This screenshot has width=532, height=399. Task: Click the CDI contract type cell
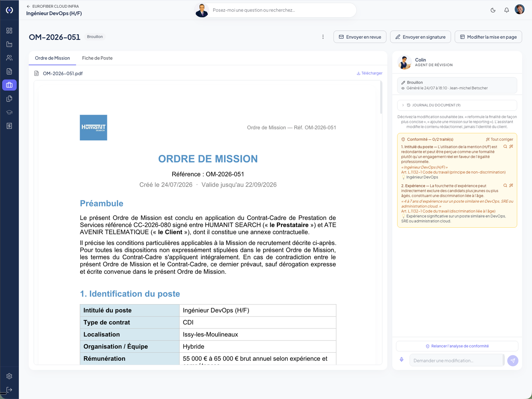pos(258,322)
